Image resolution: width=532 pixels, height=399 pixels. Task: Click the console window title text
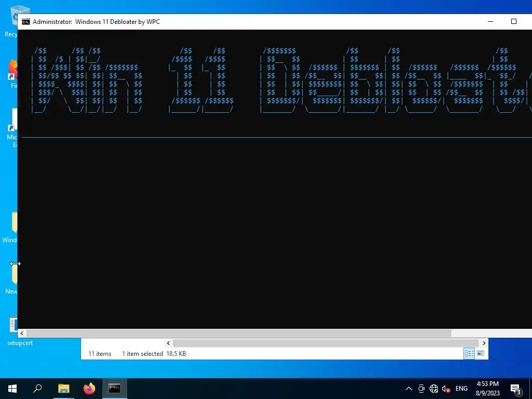pos(96,22)
